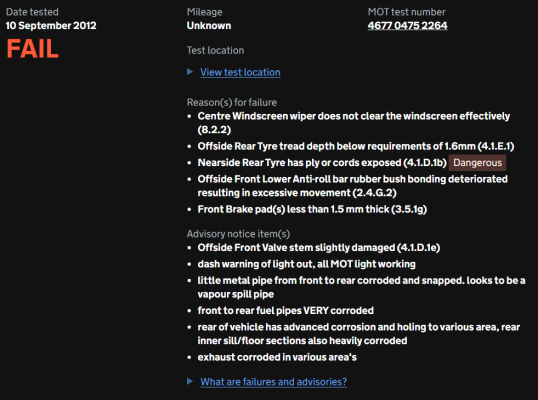
Task: Click the Offside Rear Tyre tread depth item
Action: click(x=355, y=146)
